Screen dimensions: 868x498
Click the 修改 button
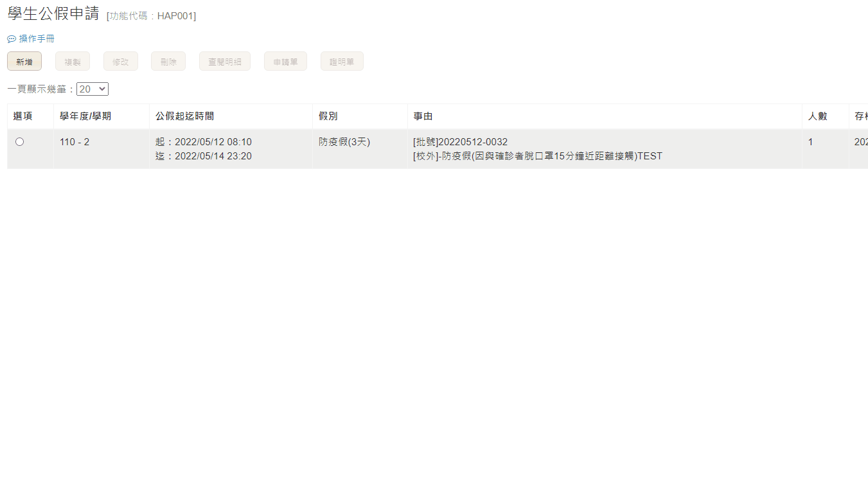[x=121, y=62]
